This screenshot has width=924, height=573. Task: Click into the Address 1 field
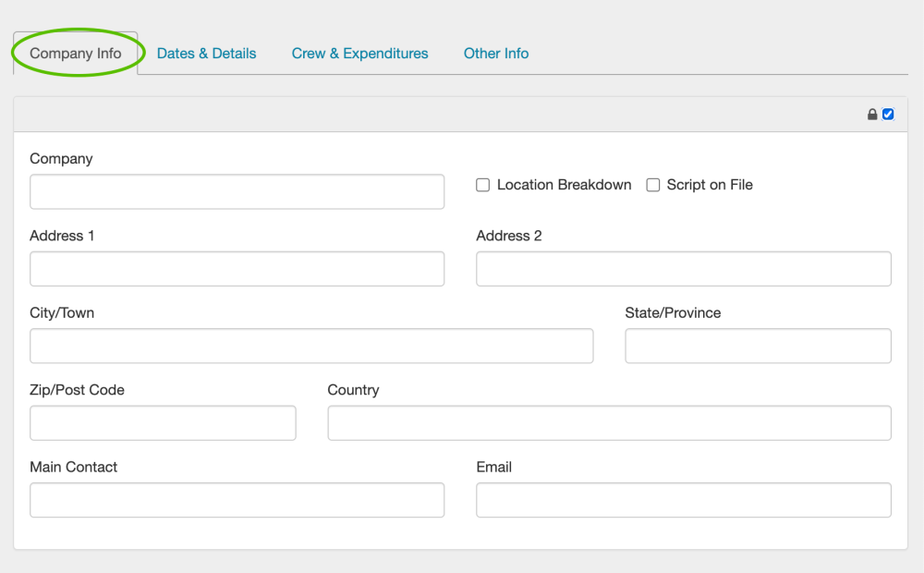coord(237,269)
